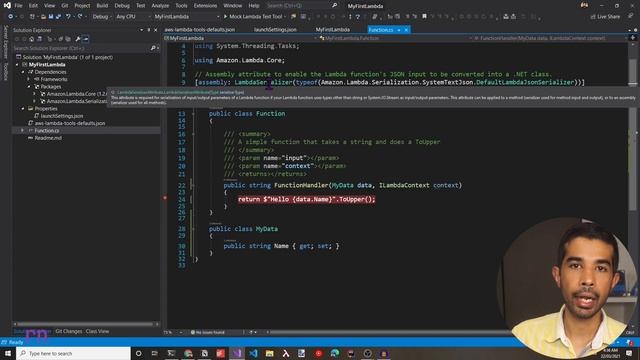Collapse Packages node
The image size is (640, 360).
click(29, 87)
